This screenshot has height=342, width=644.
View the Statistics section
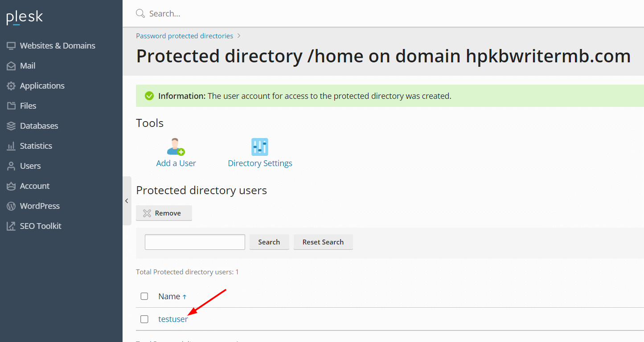coord(34,146)
